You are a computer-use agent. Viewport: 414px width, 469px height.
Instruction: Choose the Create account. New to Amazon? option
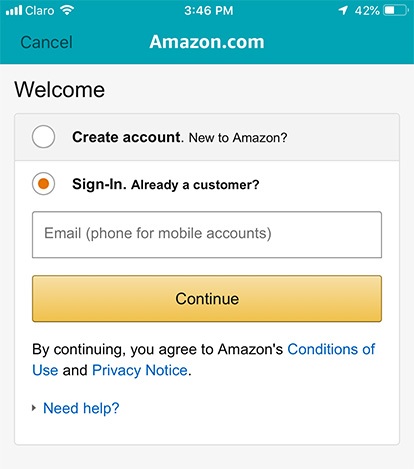(x=207, y=137)
